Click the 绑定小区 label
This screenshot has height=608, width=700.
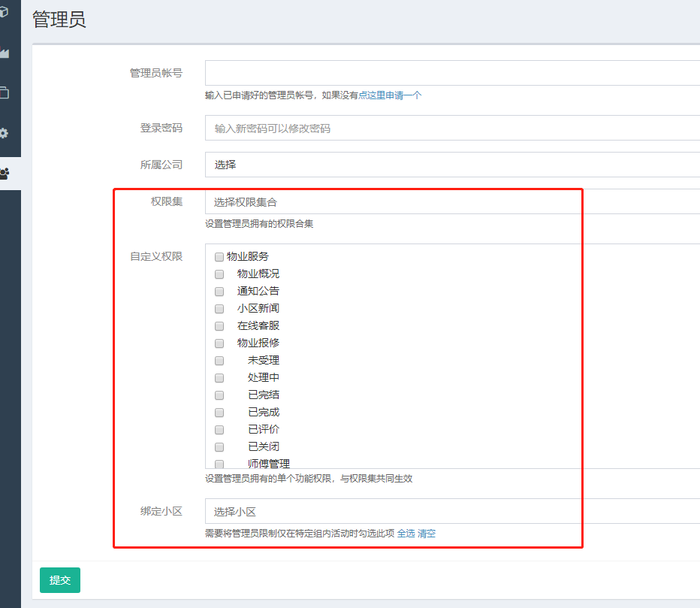(161, 511)
